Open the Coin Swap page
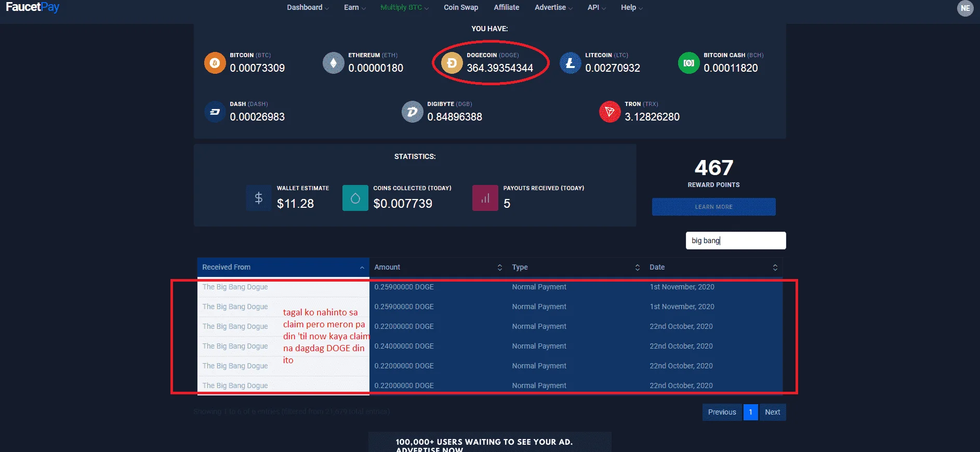The image size is (980, 452). coord(461,7)
